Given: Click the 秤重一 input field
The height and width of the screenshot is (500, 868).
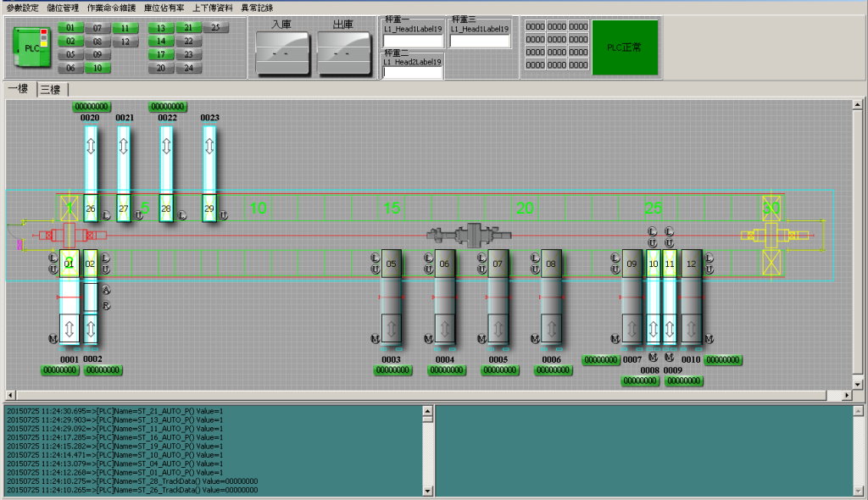Looking at the screenshot, I should (x=413, y=41).
